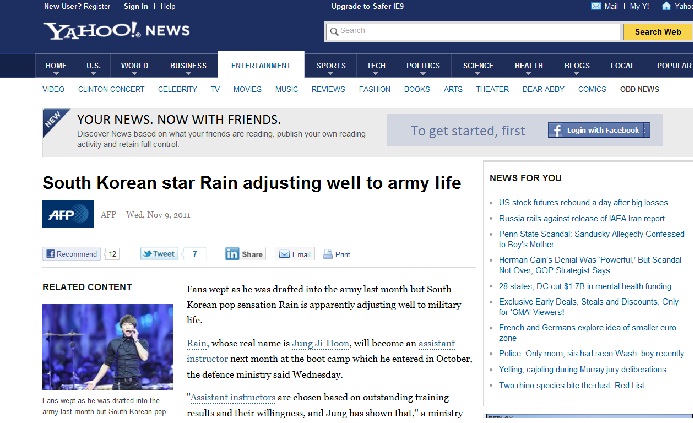Click the Facebook Recommend button

click(72, 254)
